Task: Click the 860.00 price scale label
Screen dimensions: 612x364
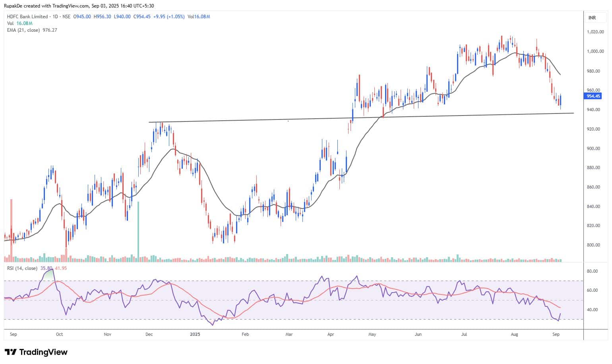Action: 593,187
